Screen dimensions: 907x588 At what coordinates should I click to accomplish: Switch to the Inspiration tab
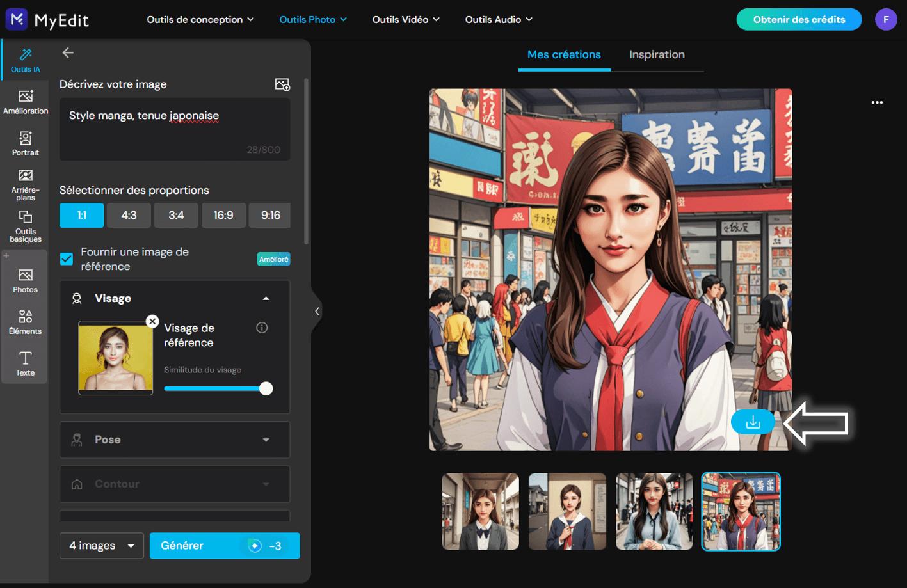tap(657, 54)
